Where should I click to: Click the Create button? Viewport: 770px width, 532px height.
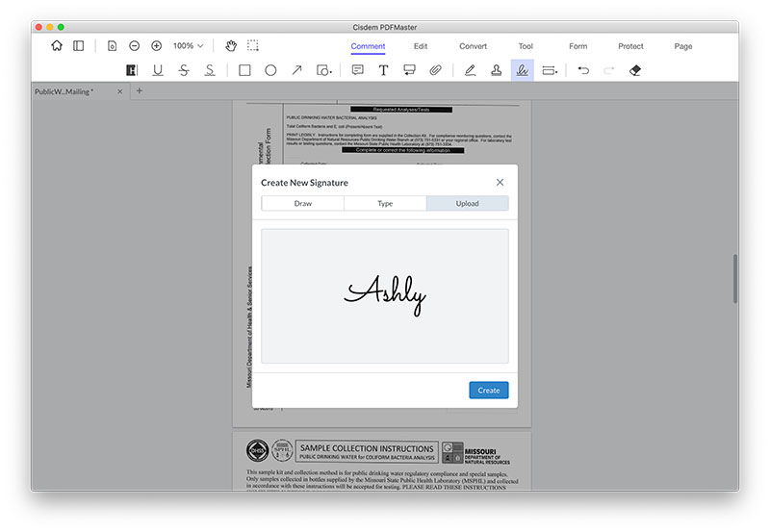[489, 391]
